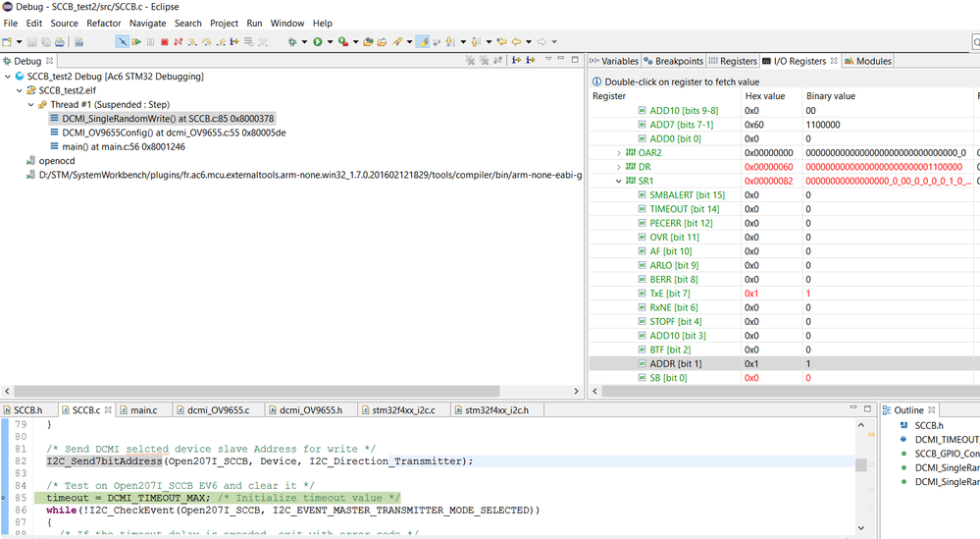Click the External Tools run icon
Screen dimensions: 980x539
pos(343,42)
